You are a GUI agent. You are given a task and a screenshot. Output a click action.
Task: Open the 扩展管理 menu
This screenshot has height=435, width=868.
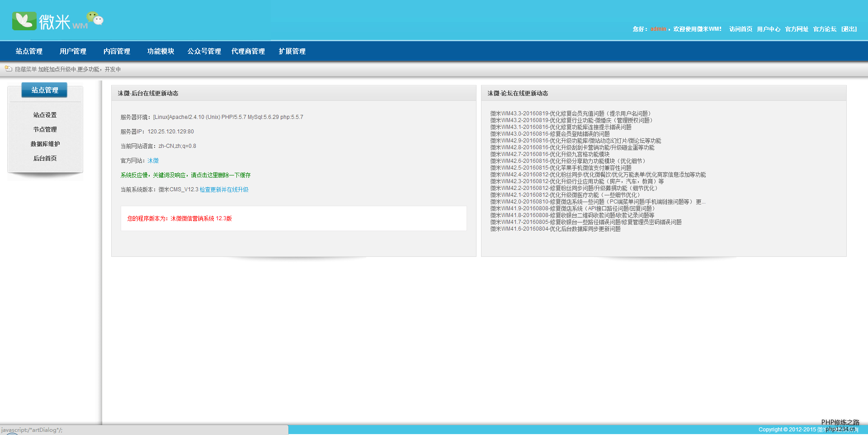pyautogui.click(x=292, y=51)
